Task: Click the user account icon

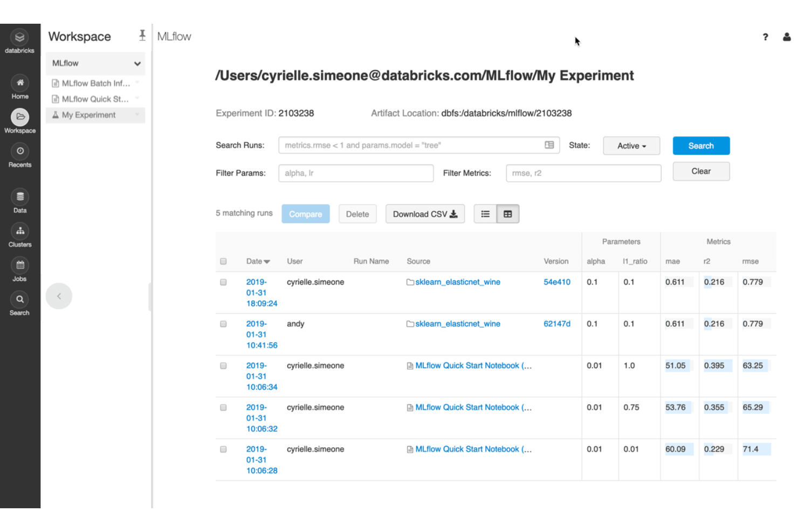Action: tap(787, 37)
